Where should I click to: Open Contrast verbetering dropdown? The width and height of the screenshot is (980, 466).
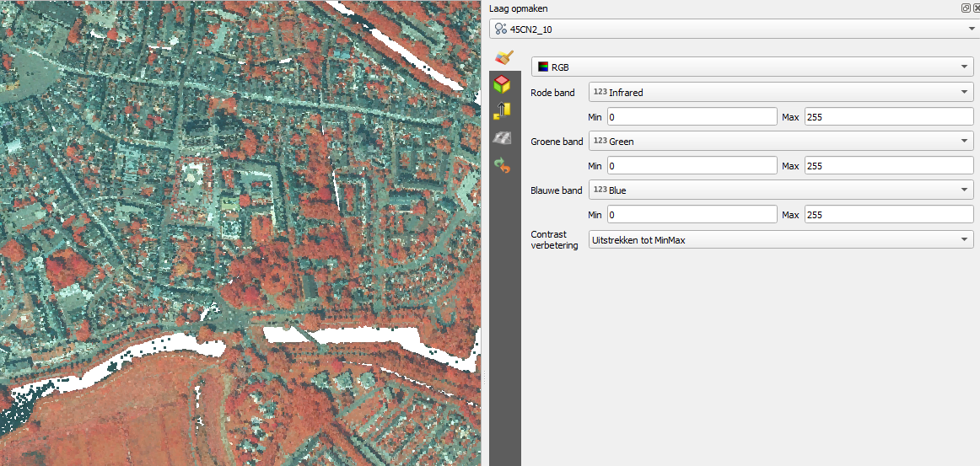(x=780, y=240)
